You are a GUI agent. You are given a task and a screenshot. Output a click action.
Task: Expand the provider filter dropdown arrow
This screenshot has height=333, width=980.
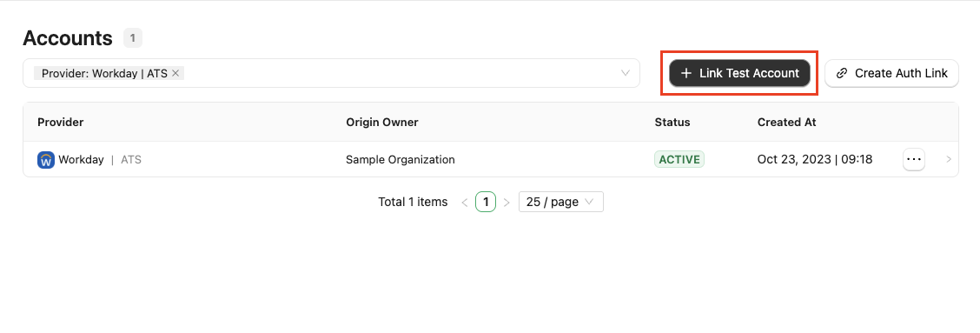coord(625,73)
